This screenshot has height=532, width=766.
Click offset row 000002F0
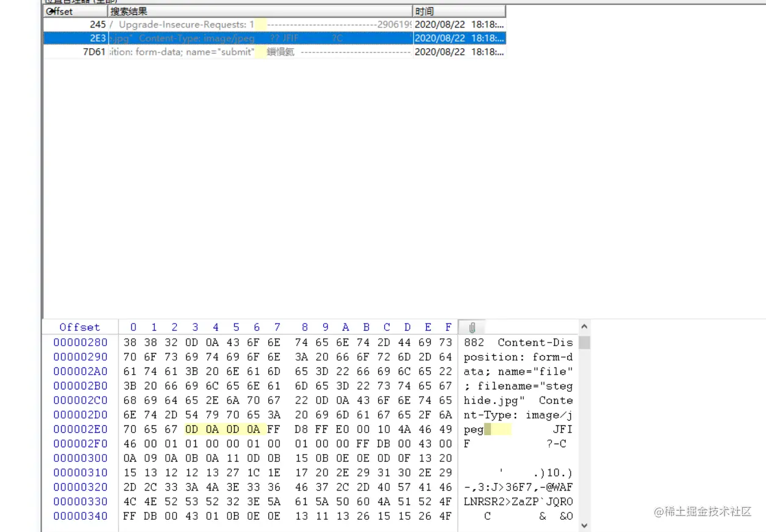[x=80, y=444]
